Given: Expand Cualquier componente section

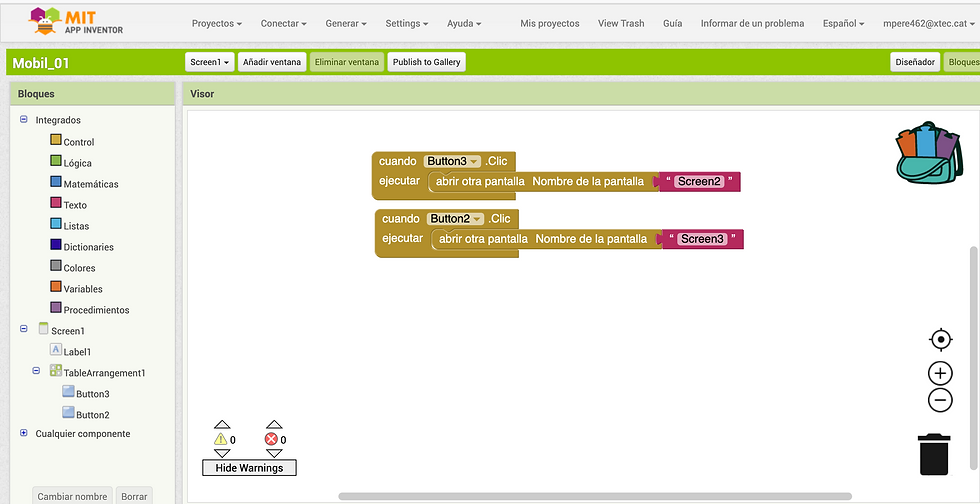Looking at the screenshot, I should pyautogui.click(x=24, y=433).
